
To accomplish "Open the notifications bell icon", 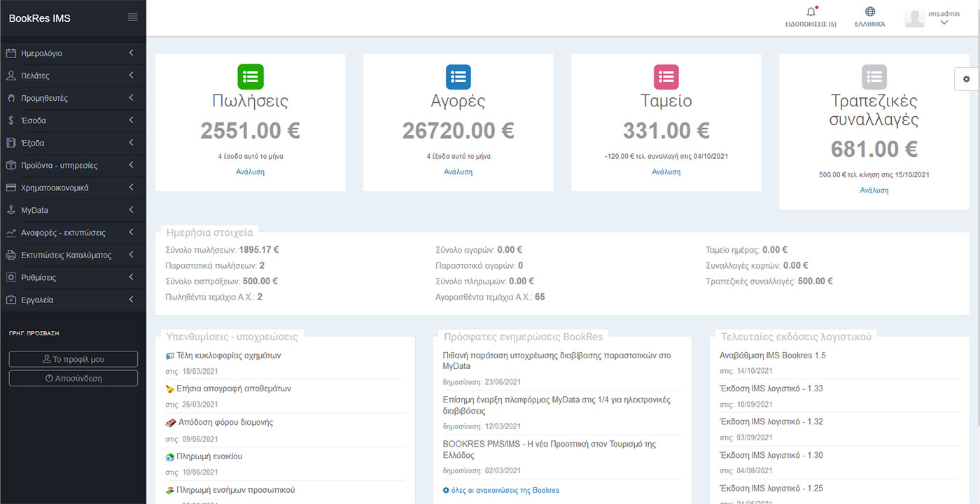I will pos(811,11).
